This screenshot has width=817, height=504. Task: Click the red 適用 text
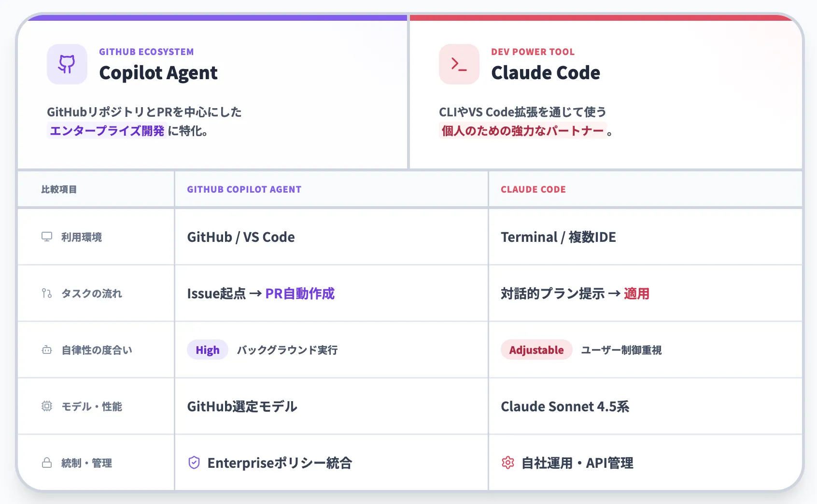pyautogui.click(x=636, y=294)
